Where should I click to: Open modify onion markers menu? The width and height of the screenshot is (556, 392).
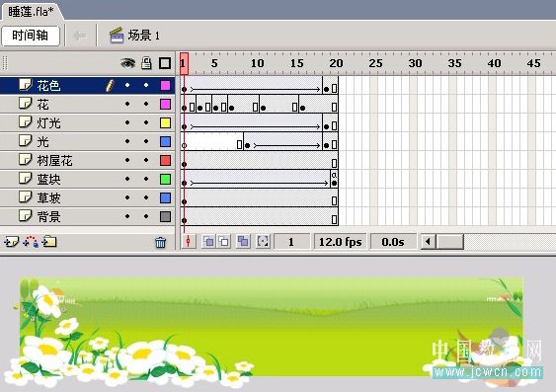coord(263,242)
